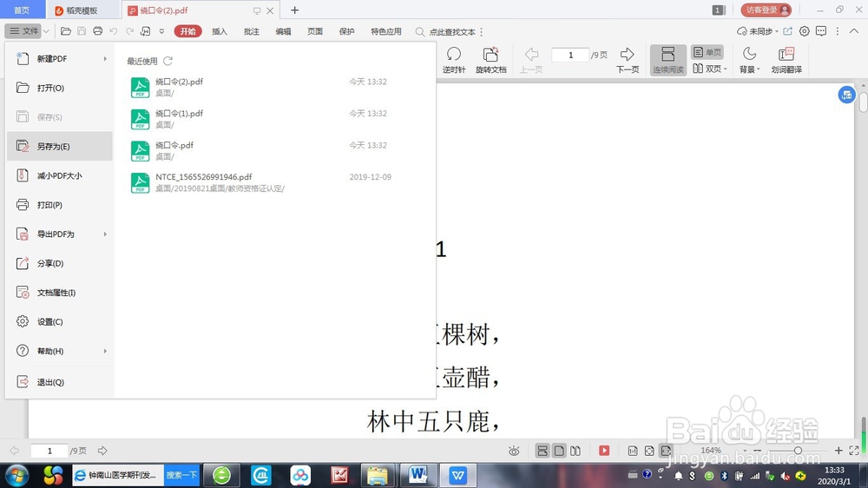The image size is (868, 488).
Task: Click status bar previous page arrow
Action: [x=15, y=451]
